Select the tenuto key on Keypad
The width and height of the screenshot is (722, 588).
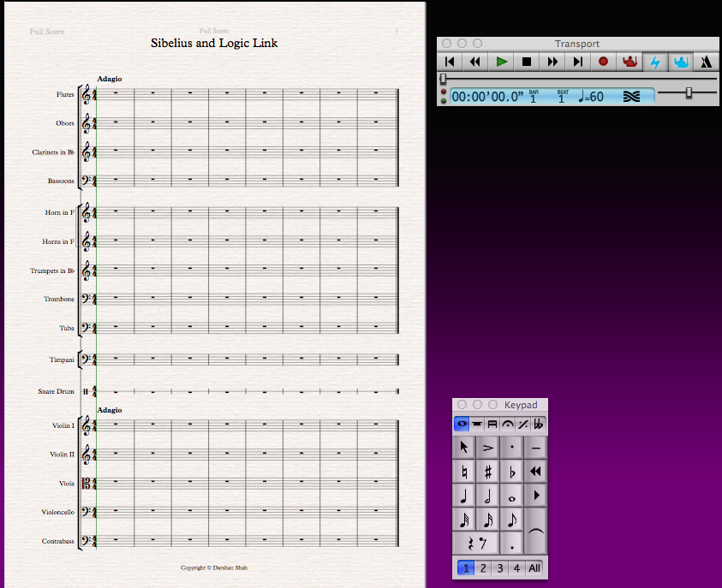[535, 448]
